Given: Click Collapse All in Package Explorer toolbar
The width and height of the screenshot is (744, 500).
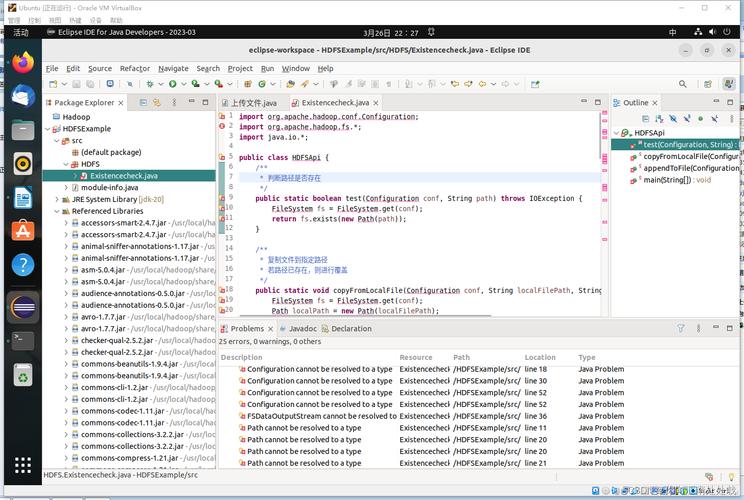Looking at the screenshot, I should 143,102.
